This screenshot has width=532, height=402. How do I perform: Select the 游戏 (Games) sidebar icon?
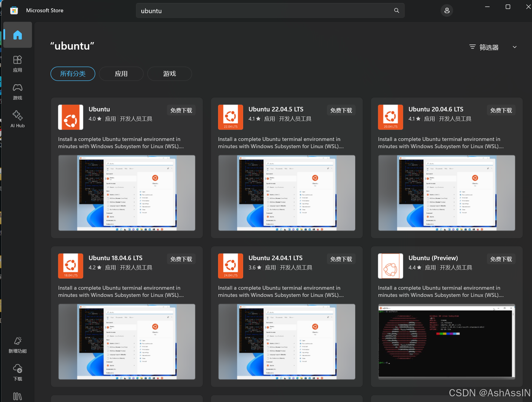(17, 91)
